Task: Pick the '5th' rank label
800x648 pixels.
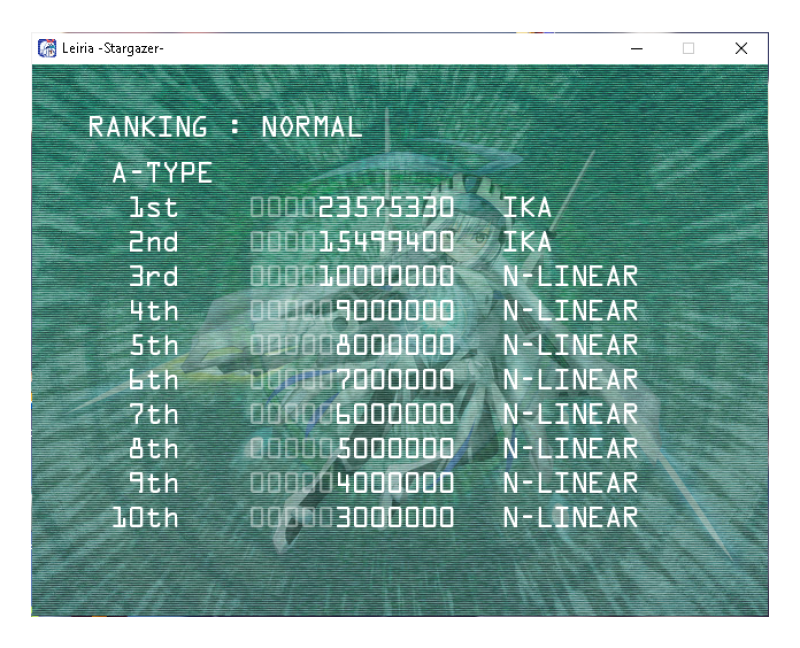Action: (154, 345)
